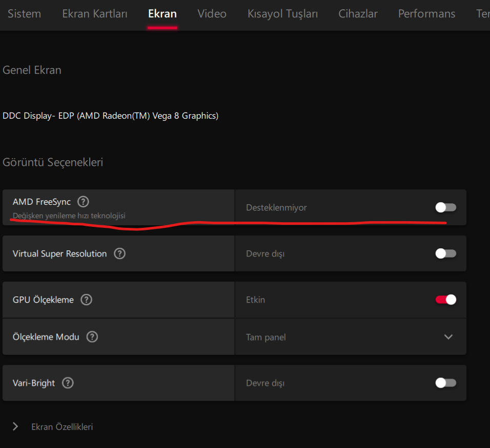Click the DDC Display- EDP monitor name
Image resolution: width=490 pixels, height=448 pixels.
click(x=110, y=116)
